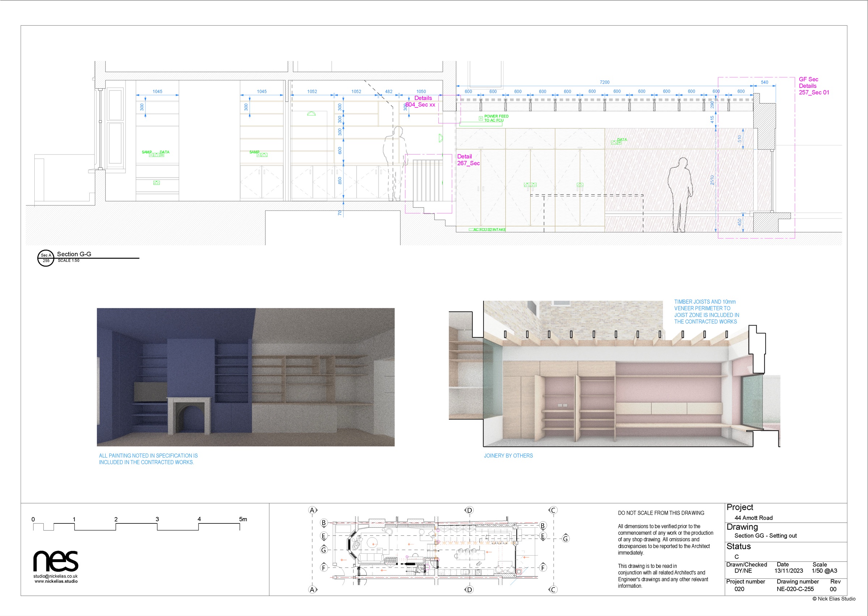The image size is (868, 616).
Task: Select the This drawing is to be read paragraph
Action: (663, 576)
